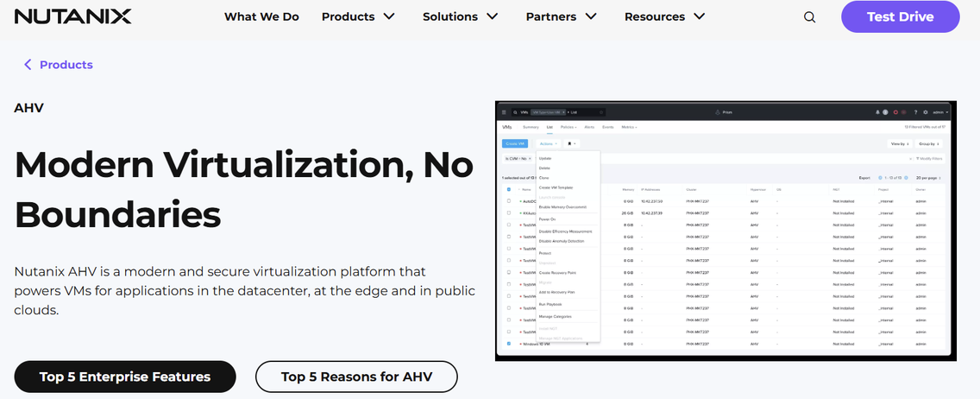Open the What We Do page

pos(261,17)
